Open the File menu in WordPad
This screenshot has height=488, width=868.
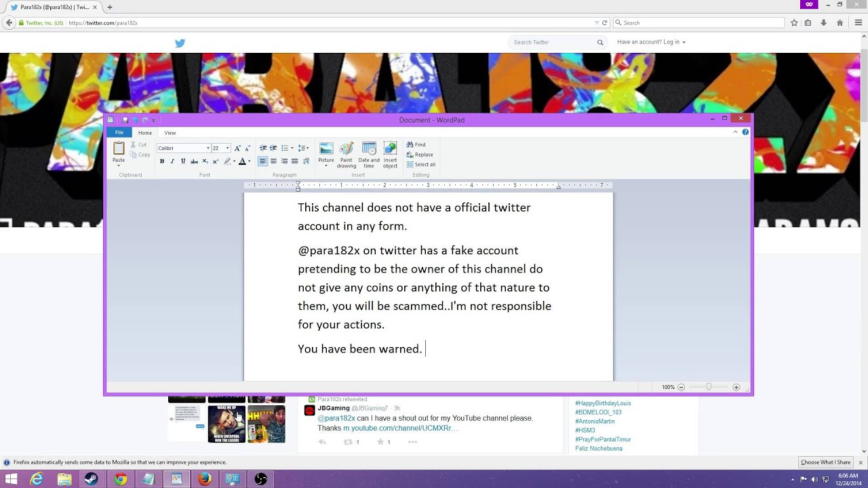coord(119,133)
